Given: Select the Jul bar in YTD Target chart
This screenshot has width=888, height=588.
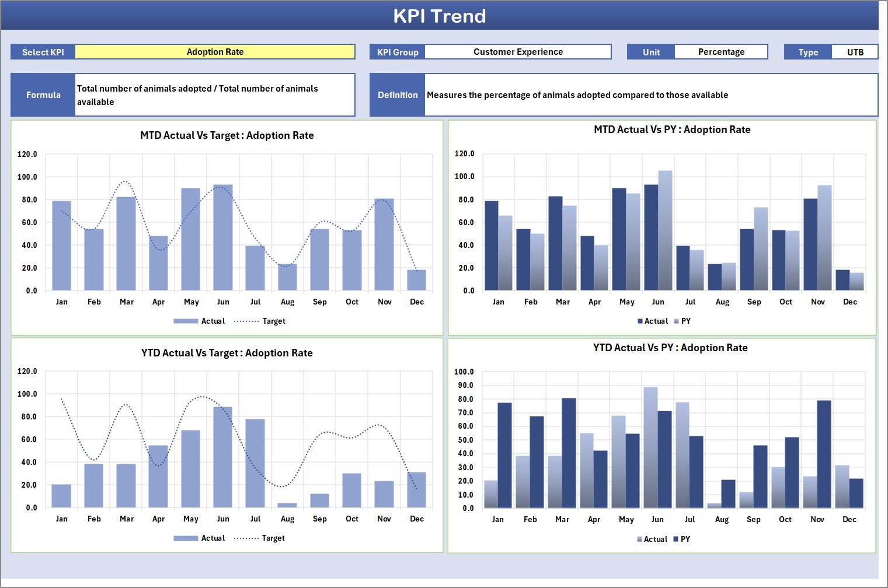Looking at the screenshot, I should [x=255, y=464].
